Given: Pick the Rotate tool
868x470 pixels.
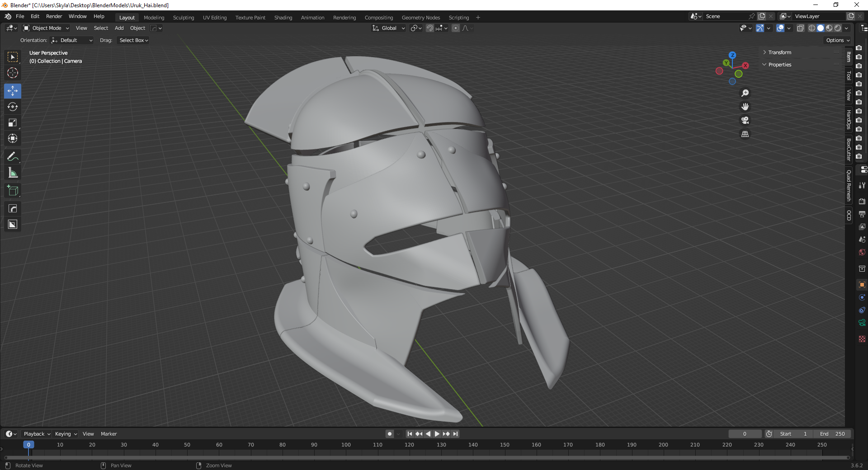Looking at the screenshot, I should [13, 107].
